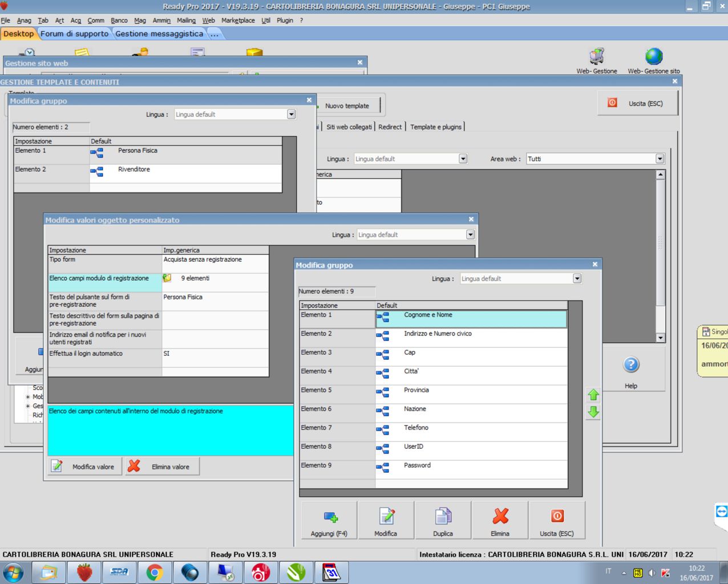This screenshot has width=728, height=584.
Task: Click the Help question mark icon
Action: tap(631, 365)
